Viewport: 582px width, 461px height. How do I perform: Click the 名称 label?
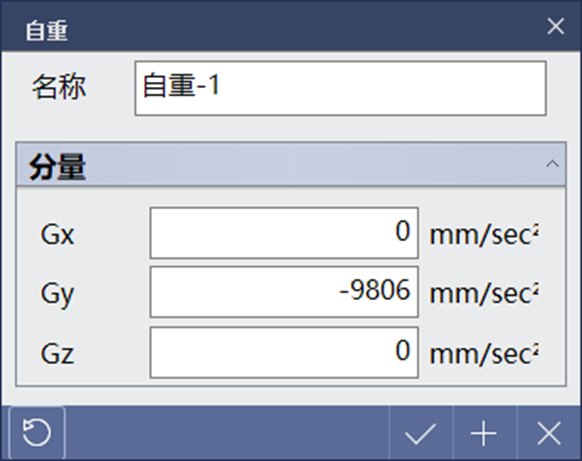(59, 88)
